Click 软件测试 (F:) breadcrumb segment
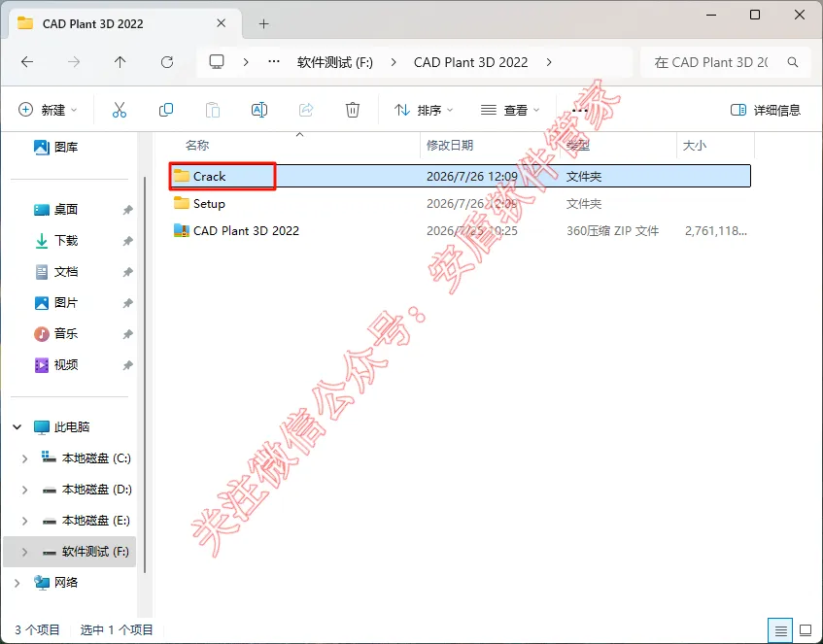 tap(335, 62)
